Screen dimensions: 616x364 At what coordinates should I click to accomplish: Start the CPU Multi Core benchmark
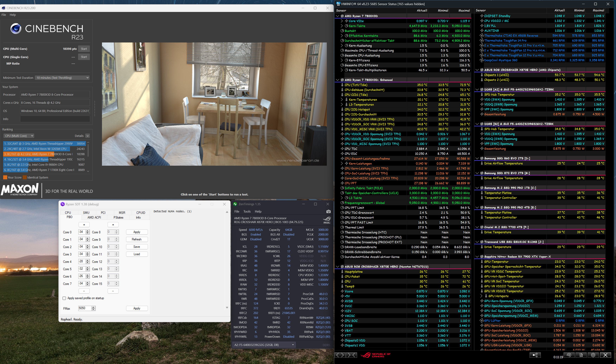click(84, 49)
